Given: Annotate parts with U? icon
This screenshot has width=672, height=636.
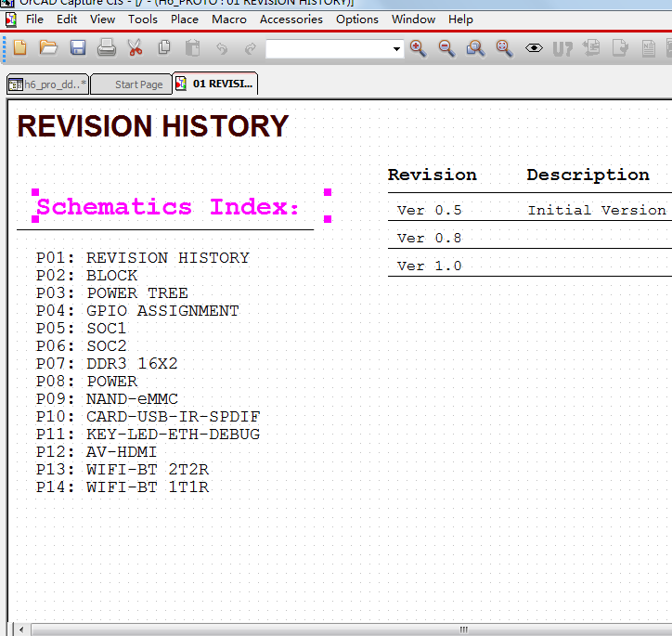Looking at the screenshot, I should pyautogui.click(x=562, y=49).
